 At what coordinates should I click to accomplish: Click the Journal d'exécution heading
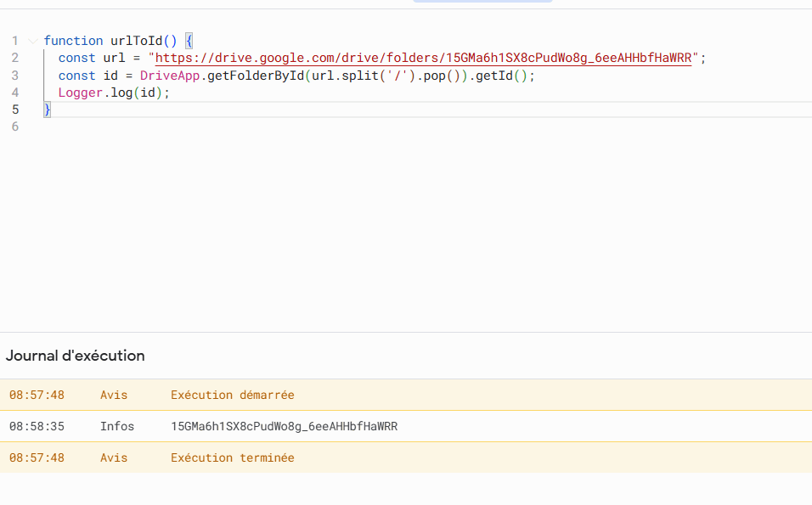[x=76, y=356]
